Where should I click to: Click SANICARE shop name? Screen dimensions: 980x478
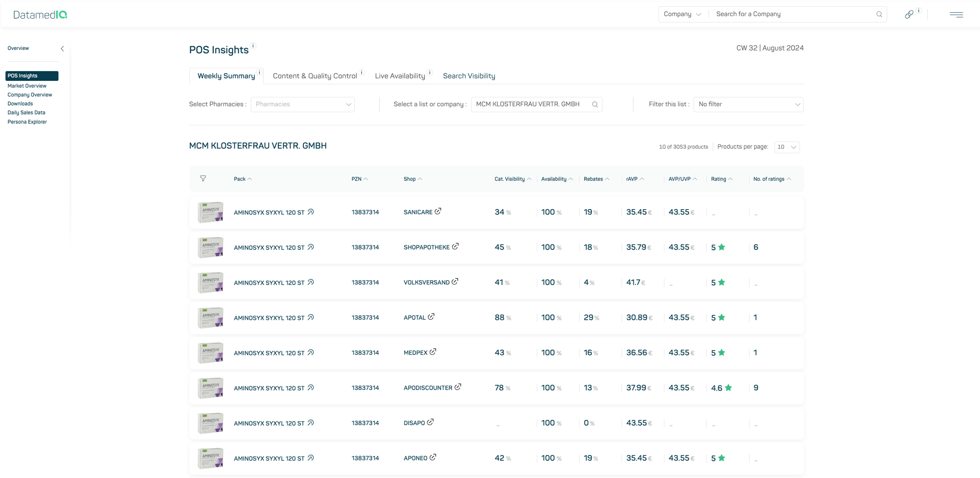click(x=418, y=213)
